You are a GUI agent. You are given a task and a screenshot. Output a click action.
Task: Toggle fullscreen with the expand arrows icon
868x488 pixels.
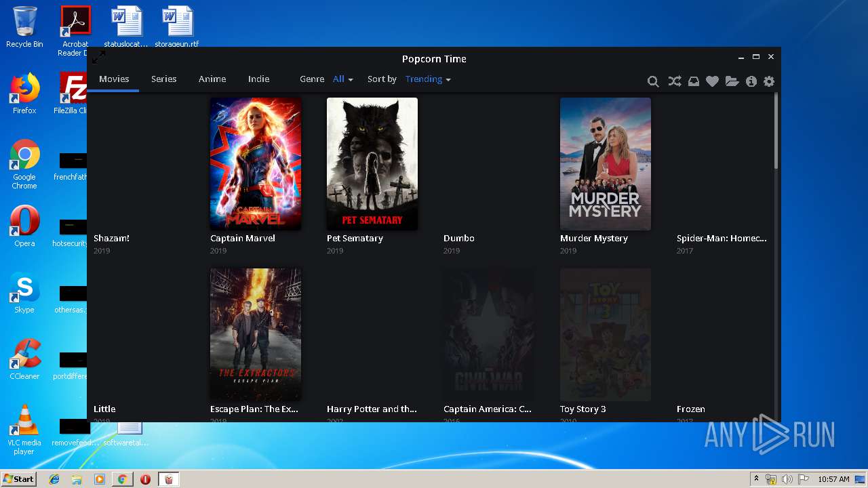98,57
